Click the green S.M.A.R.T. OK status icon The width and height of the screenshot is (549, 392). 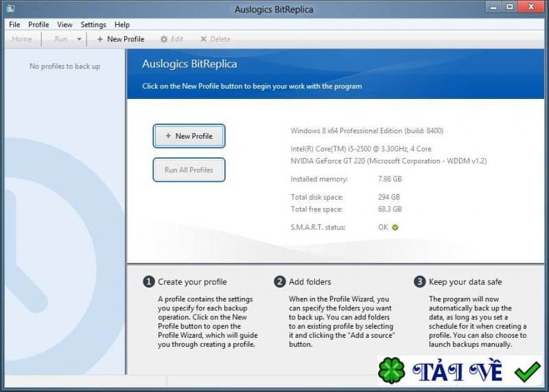(395, 227)
